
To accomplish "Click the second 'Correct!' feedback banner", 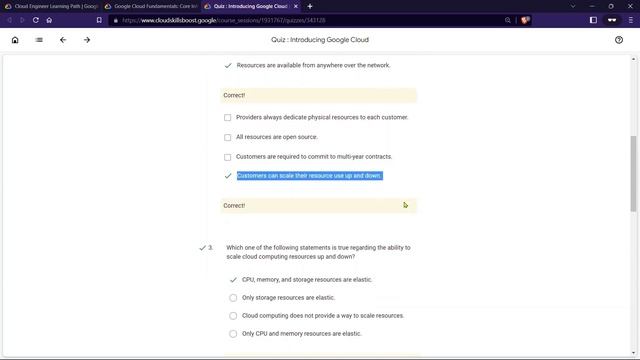I will click(x=318, y=205).
